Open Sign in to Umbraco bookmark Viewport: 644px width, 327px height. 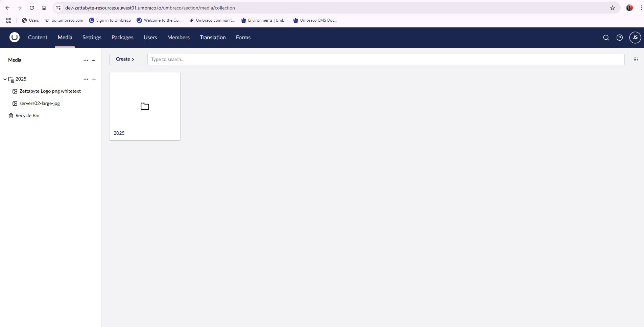[110, 20]
